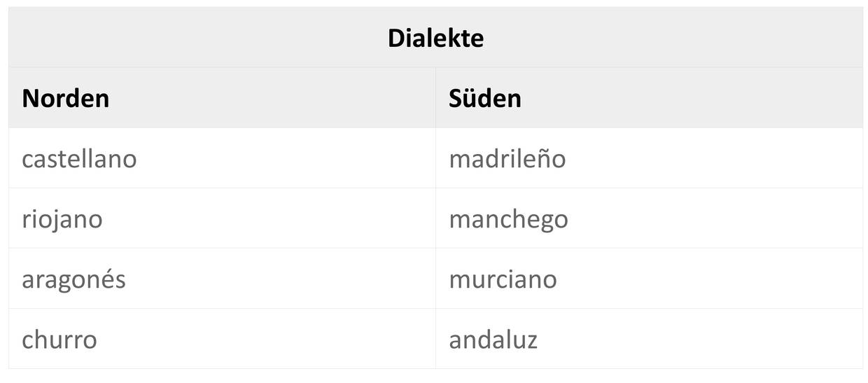Select the andaluz cell
This screenshot has width=868, height=383.
pyautogui.click(x=493, y=340)
